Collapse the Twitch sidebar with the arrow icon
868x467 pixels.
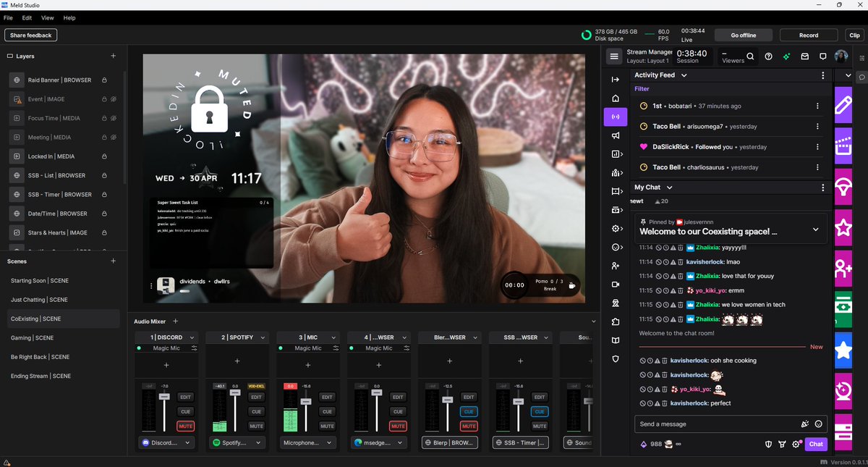pos(616,79)
